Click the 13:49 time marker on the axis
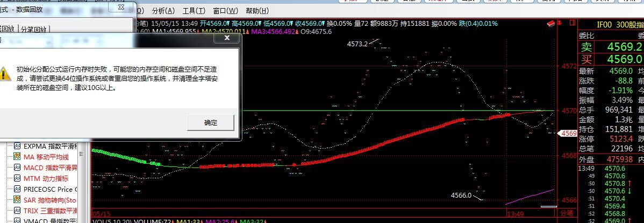This screenshot has height=223, width=644. point(516,213)
